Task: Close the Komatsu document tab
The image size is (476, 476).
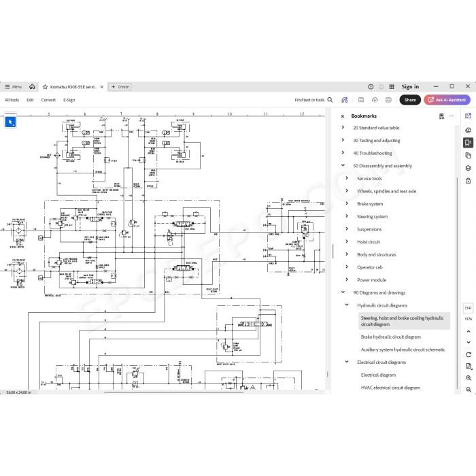Action: [102, 87]
